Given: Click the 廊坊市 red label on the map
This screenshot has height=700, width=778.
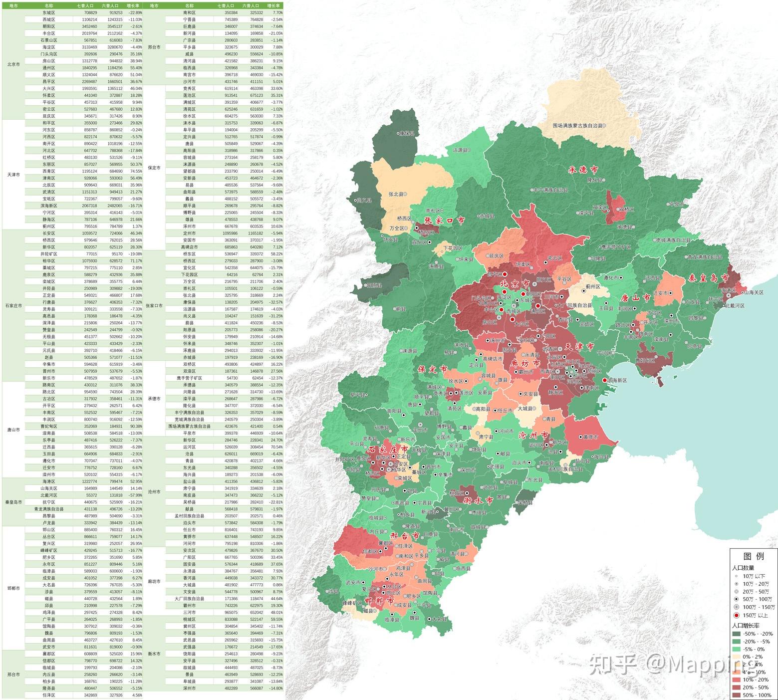Looking at the screenshot, I should tap(525, 363).
